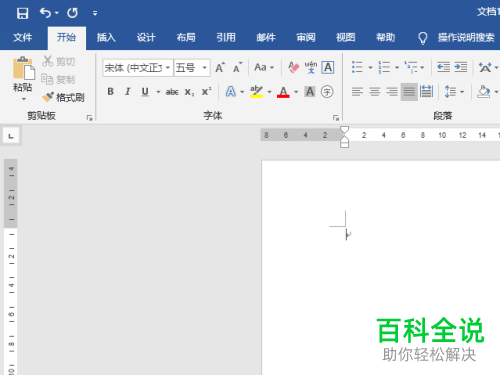Open the 邮件 tab
Screen dimensions: 500x375
[x=266, y=37]
